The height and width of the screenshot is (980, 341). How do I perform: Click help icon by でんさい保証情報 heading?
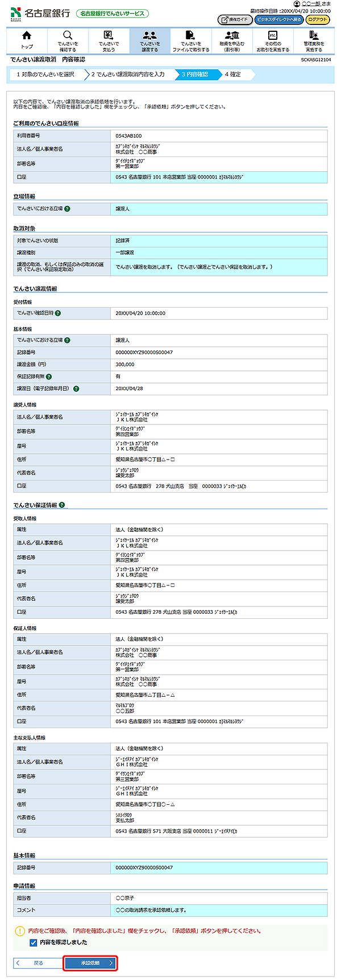62,505
